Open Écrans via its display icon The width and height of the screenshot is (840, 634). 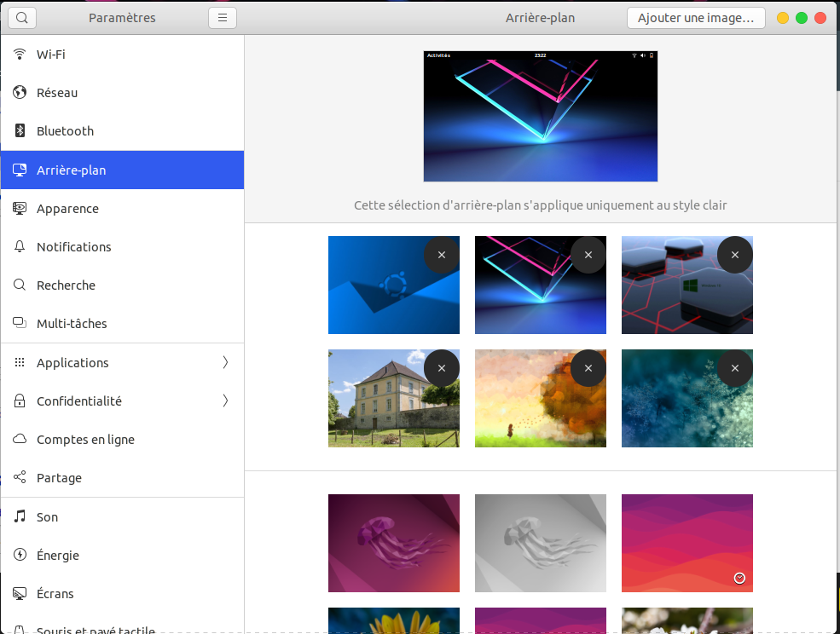point(20,593)
